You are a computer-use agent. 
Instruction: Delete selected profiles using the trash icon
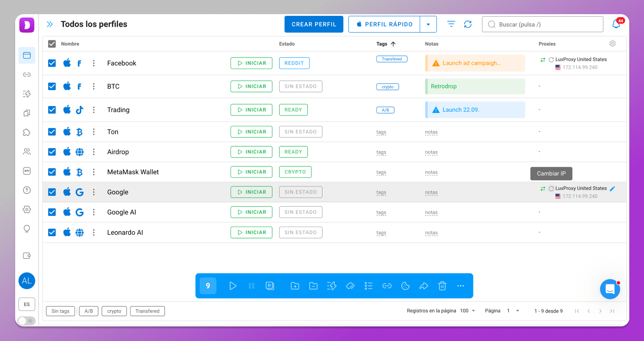pyautogui.click(x=442, y=286)
